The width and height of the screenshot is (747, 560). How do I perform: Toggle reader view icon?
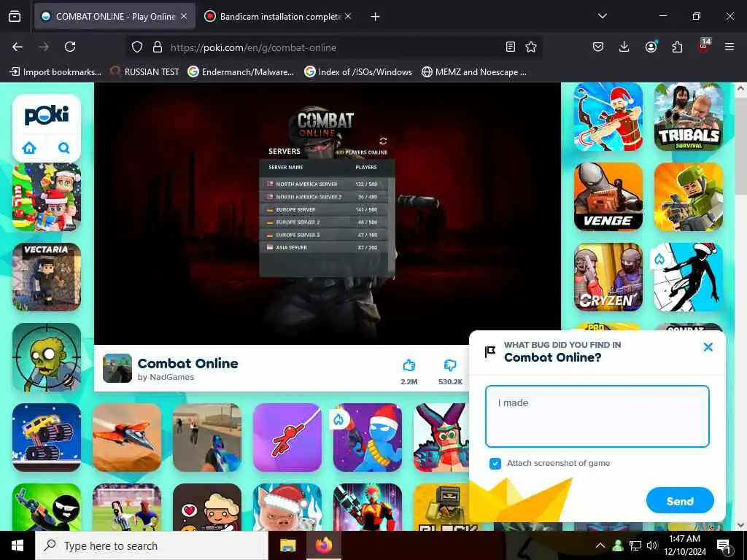pos(510,47)
